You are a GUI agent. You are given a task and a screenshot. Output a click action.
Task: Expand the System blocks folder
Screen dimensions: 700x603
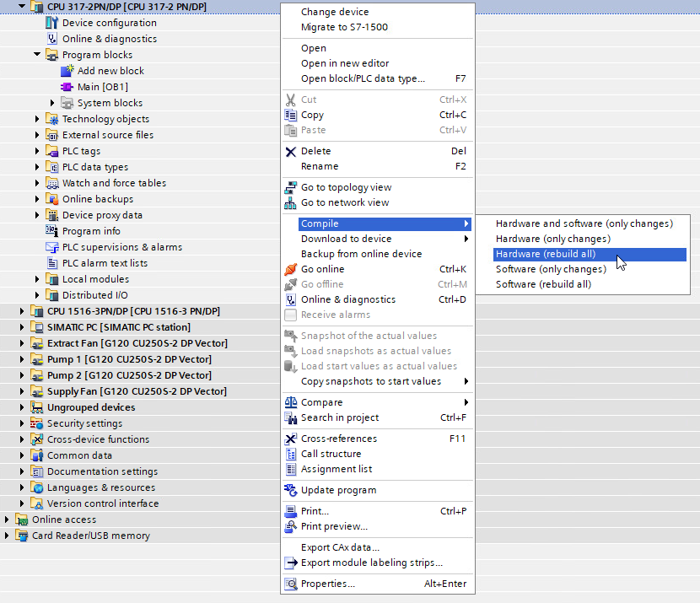(x=52, y=103)
